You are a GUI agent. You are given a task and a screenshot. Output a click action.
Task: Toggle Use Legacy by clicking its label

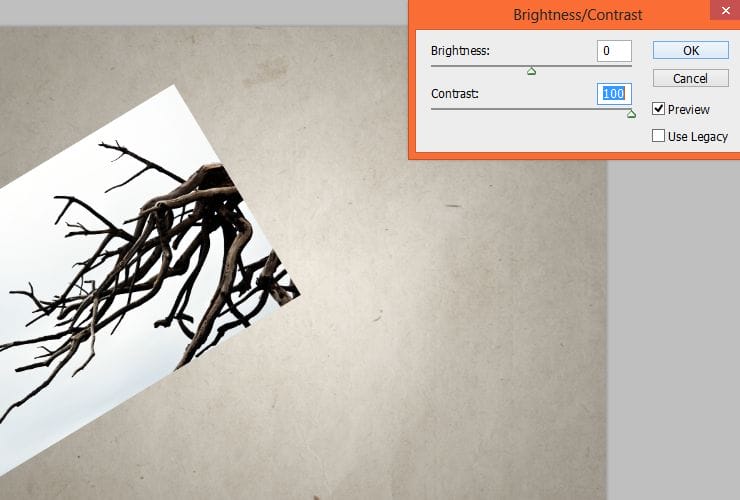coord(698,136)
